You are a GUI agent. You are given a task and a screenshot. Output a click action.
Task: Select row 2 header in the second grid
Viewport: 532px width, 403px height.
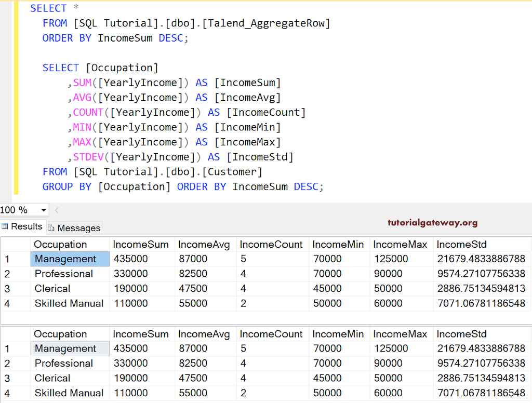point(15,364)
